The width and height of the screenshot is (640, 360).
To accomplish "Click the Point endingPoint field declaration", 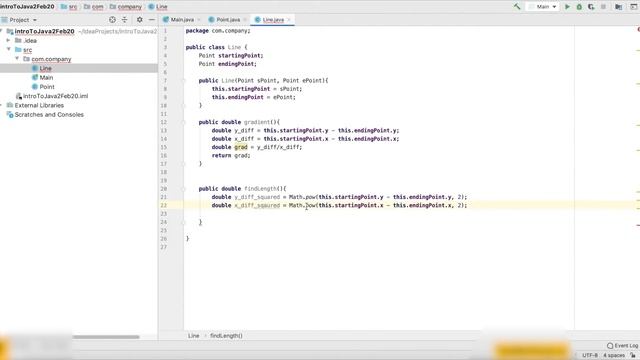I will tap(228, 64).
